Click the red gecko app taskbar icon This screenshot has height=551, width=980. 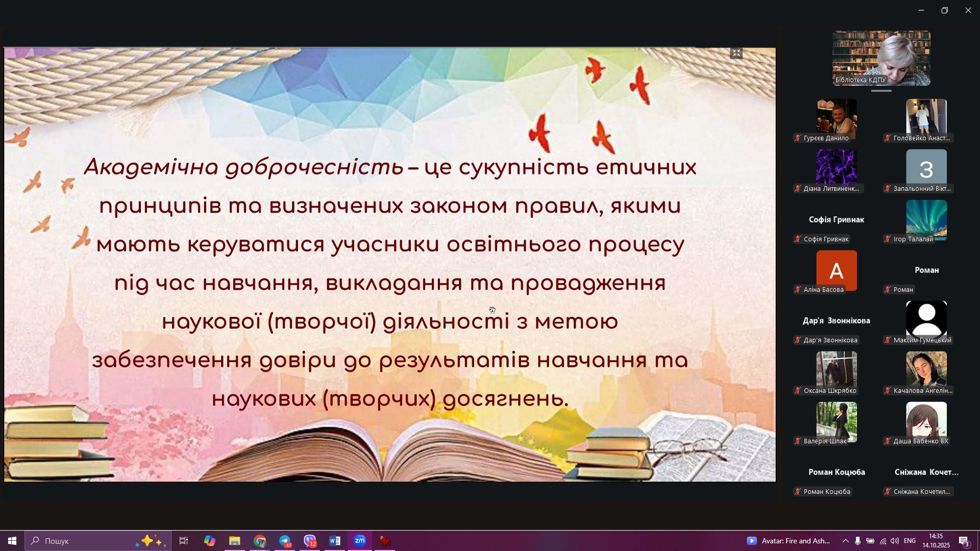(x=385, y=541)
